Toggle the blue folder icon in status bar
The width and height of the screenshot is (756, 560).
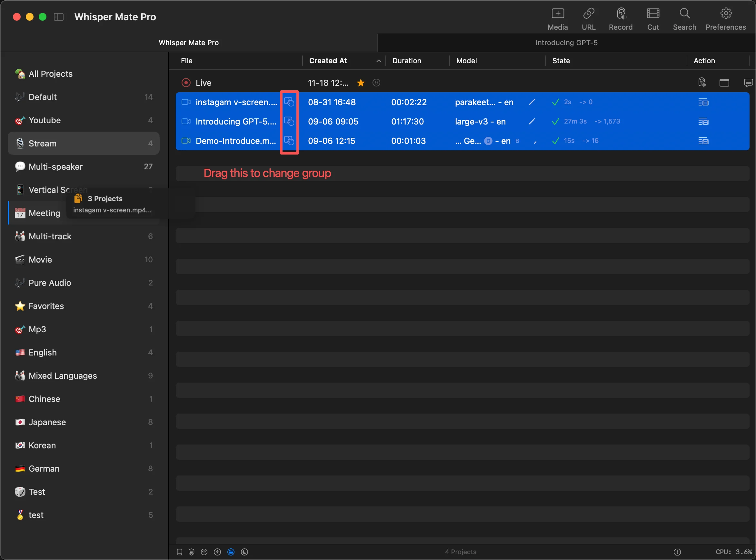[x=231, y=552]
